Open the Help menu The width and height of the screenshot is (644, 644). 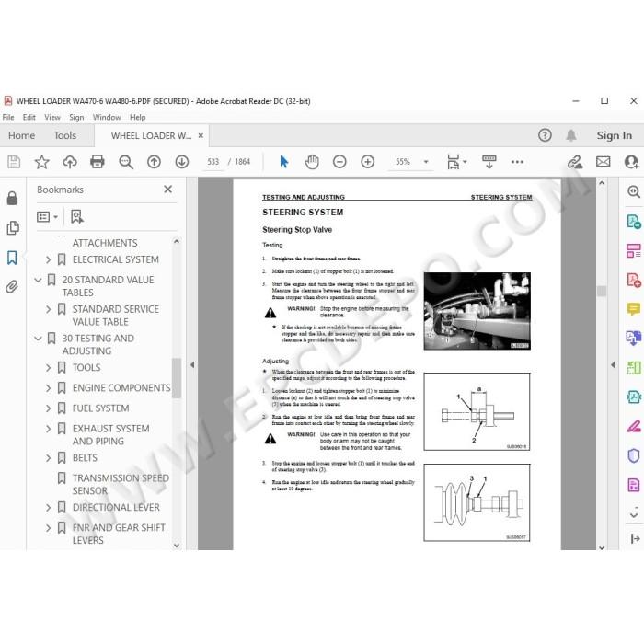pos(138,118)
